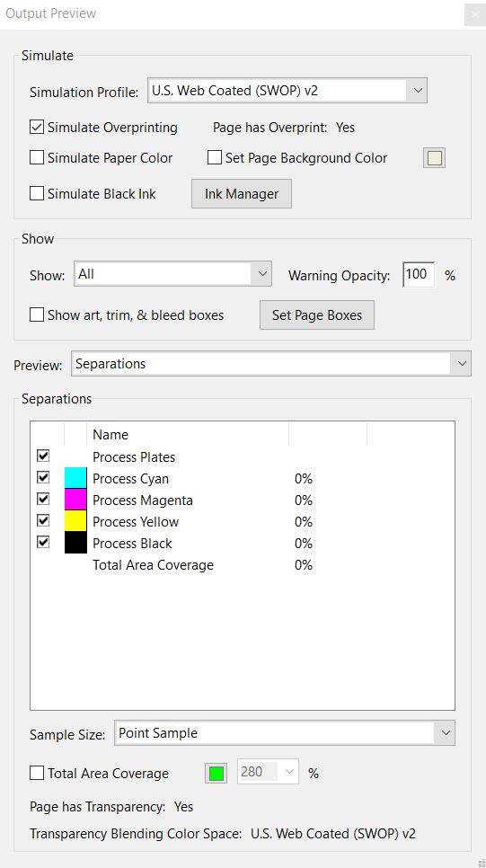Check Set Page Background Color
486x868 pixels.
[215, 158]
